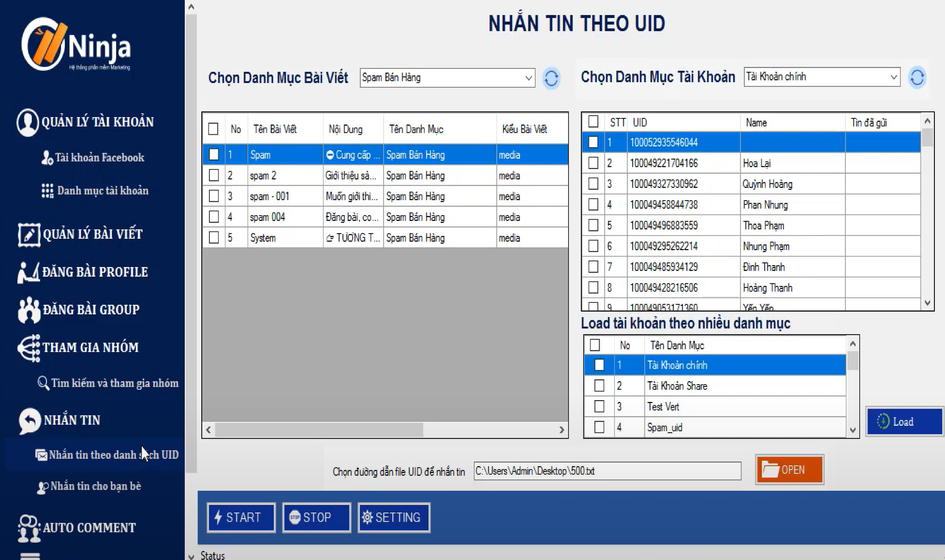
Task: Toggle select-all checkbox in posts table header
Action: click(213, 129)
